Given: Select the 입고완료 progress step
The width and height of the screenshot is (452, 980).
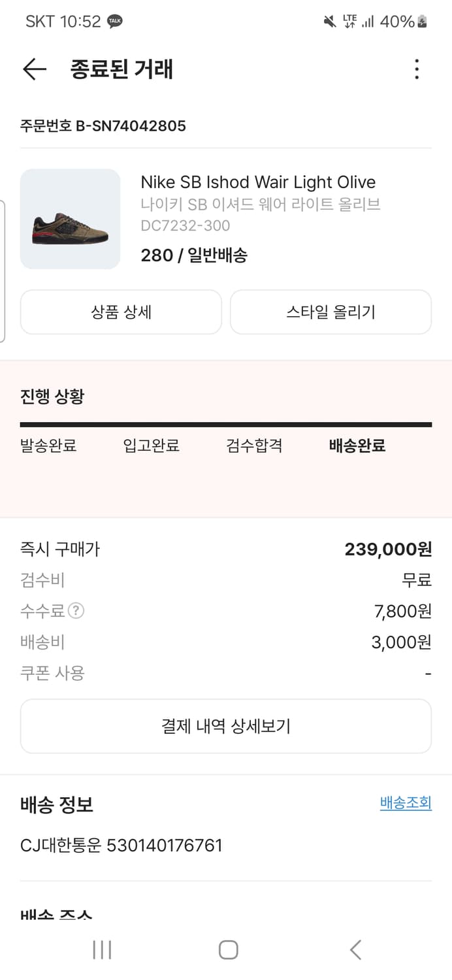Looking at the screenshot, I should (151, 446).
